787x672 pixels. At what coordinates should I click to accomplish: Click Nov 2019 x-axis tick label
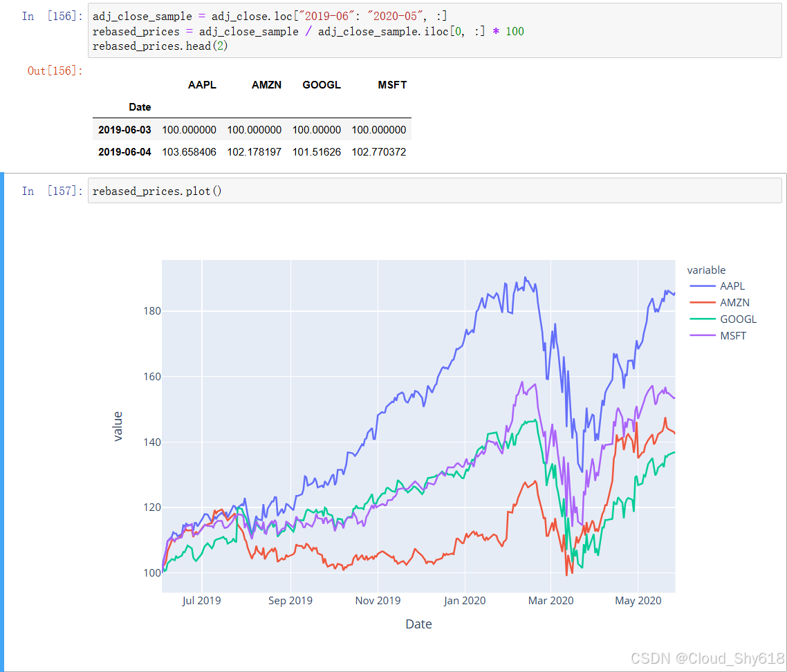[378, 601]
